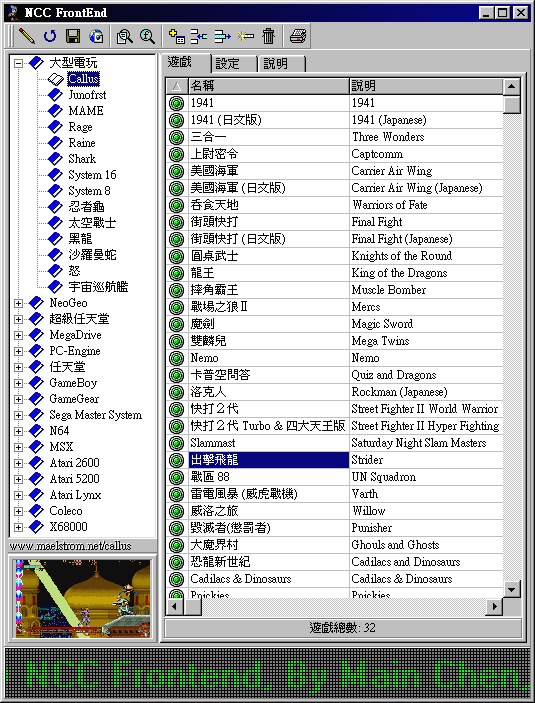The width and height of the screenshot is (535, 703).
Task: Click the vertical scrollbar thumb
Action: (x=512, y=104)
